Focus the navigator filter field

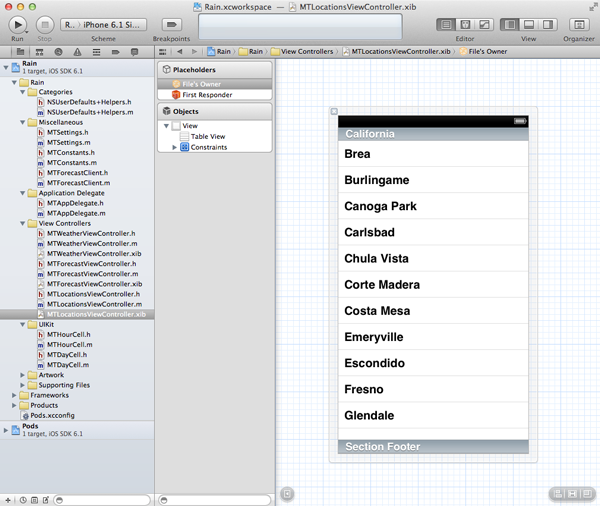pos(102,500)
